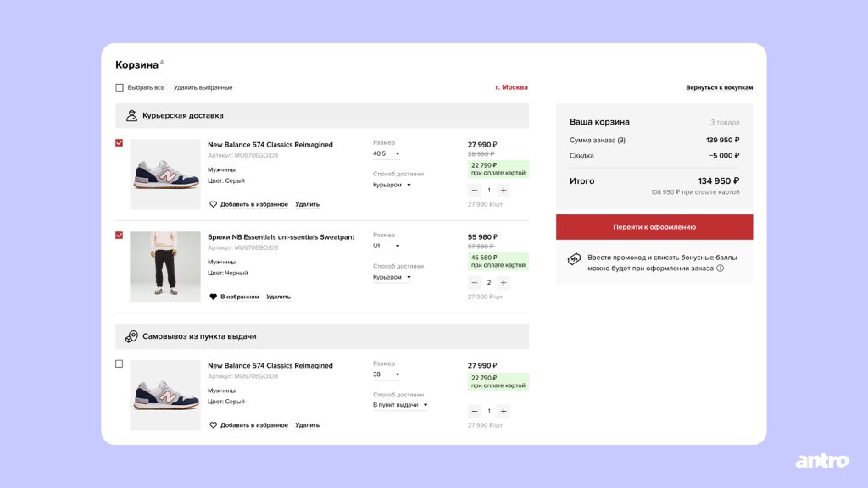Click the info icon after "при оформлении заказа"

tap(721, 269)
